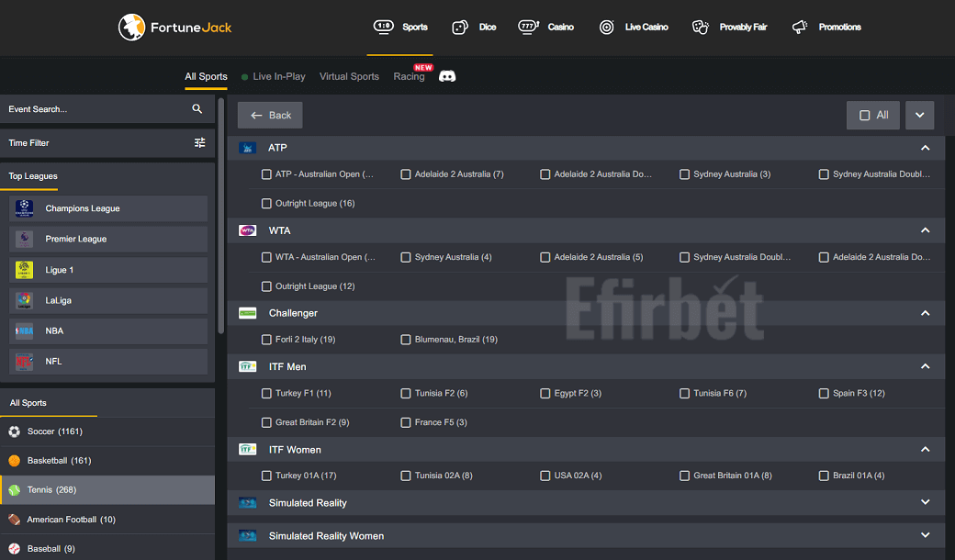
Task: Click the Promotions megaphone icon
Action: click(x=800, y=28)
